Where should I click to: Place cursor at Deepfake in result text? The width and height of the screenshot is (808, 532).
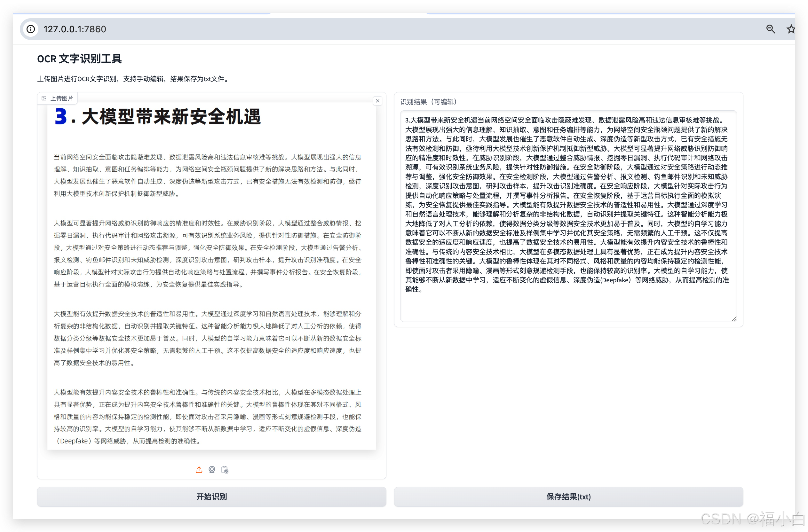coord(615,280)
